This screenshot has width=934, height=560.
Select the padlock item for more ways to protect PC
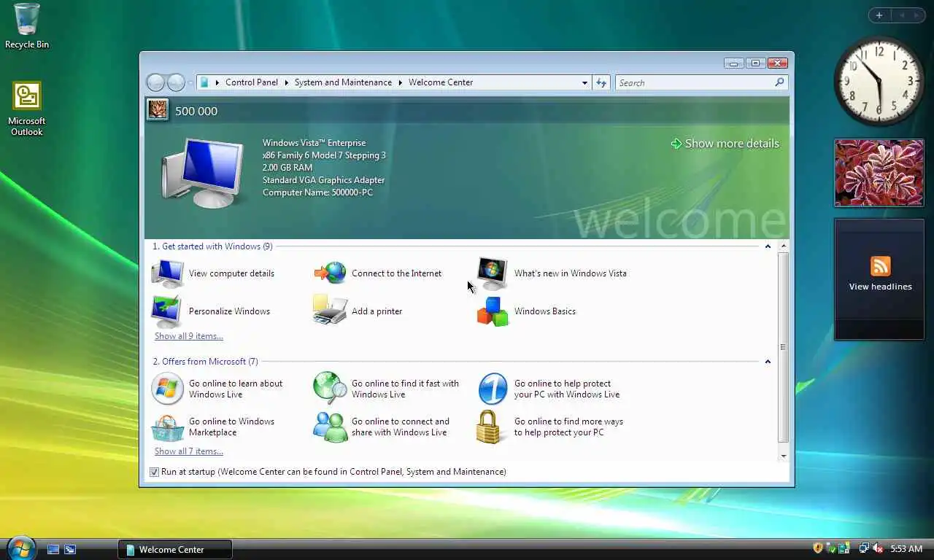(x=550, y=427)
